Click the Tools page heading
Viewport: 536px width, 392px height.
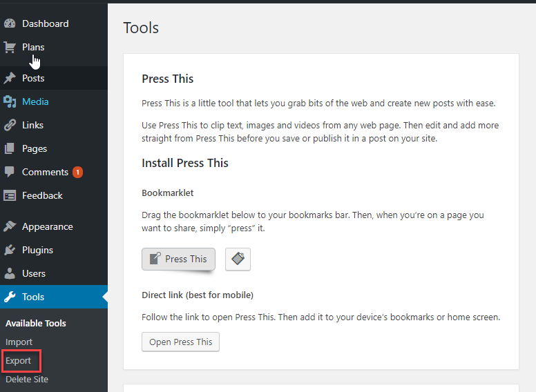pyautogui.click(x=141, y=28)
